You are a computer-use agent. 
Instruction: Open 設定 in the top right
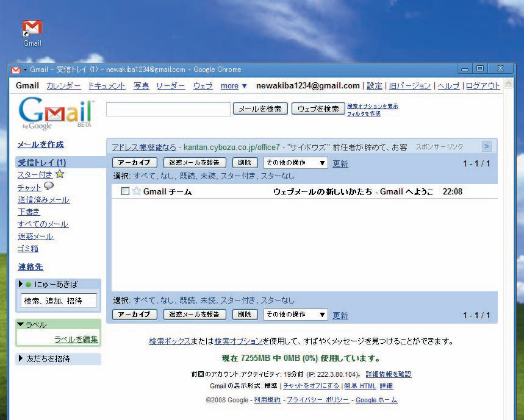[x=375, y=86]
